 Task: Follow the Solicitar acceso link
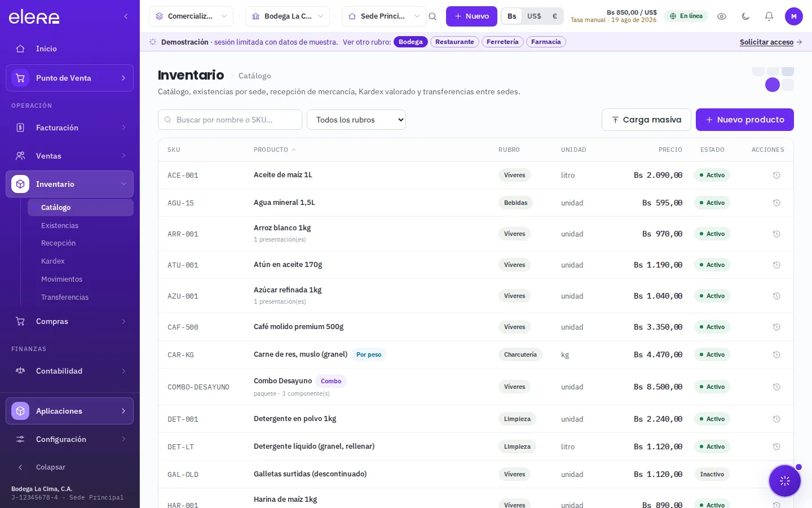tap(771, 42)
